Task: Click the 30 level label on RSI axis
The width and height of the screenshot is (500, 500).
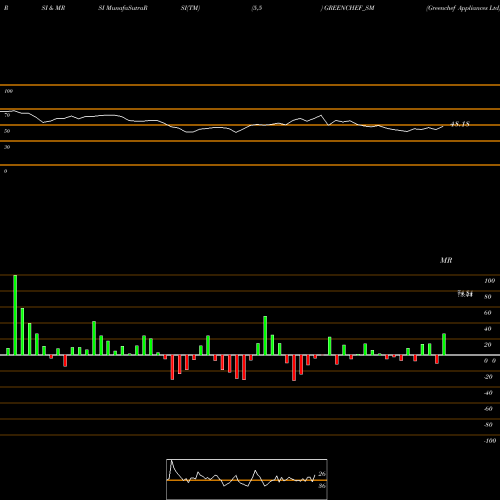Action: point(7,147)
